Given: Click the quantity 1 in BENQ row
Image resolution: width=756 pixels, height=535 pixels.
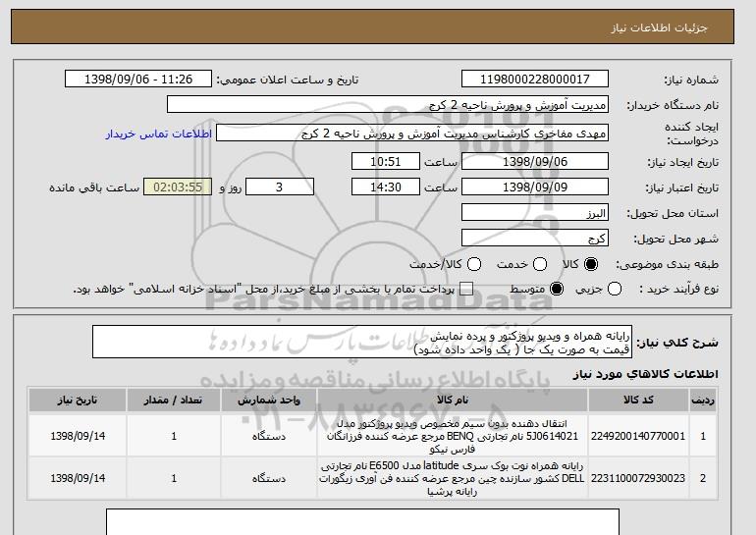Looking at the screenshot, I should 174,436.
